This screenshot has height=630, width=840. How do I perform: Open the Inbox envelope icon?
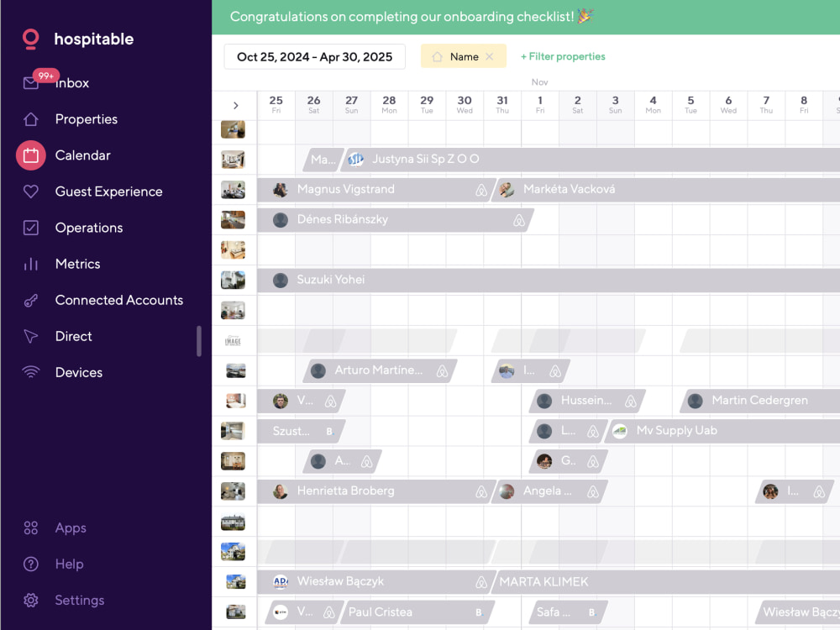(30, 83)
